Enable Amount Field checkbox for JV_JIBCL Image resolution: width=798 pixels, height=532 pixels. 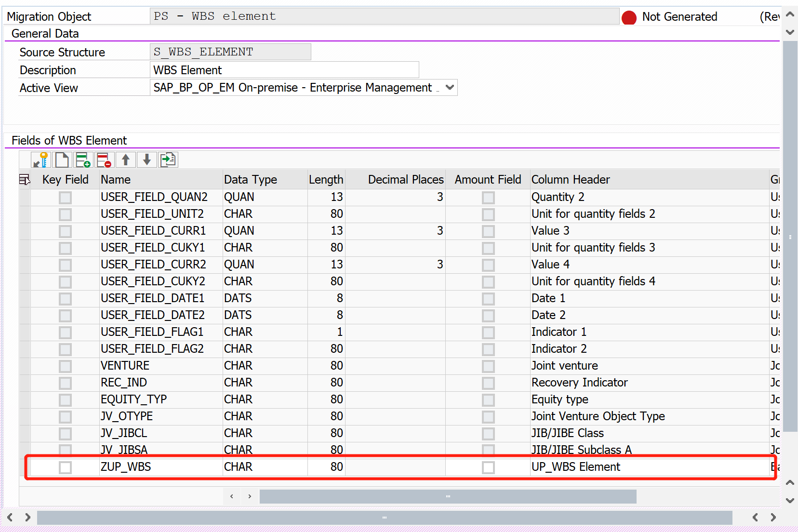(x=488, y=433)
